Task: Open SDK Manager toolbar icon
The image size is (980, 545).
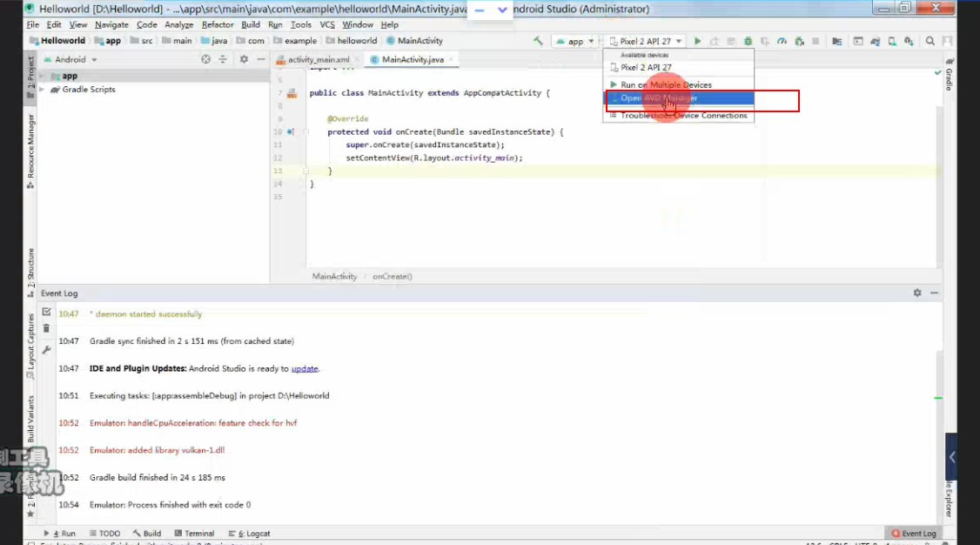Action: click(x=909, y=41)
